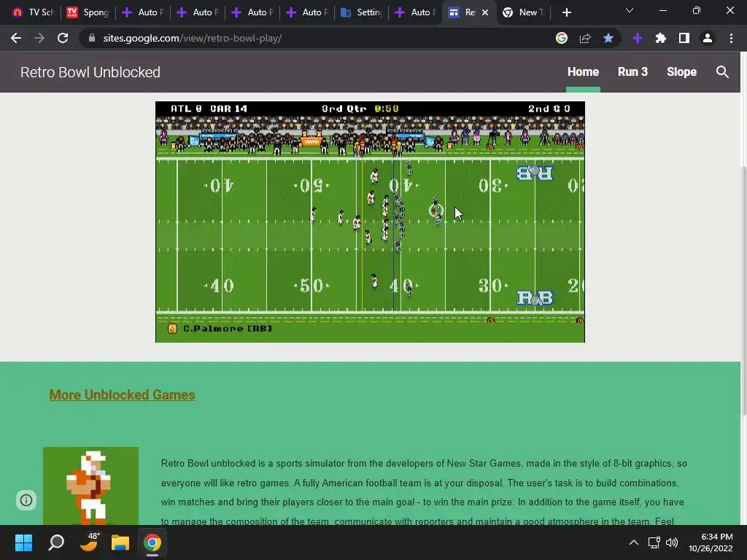Open the Google icon in address bar
747x560 pixels.
[562, 38]
